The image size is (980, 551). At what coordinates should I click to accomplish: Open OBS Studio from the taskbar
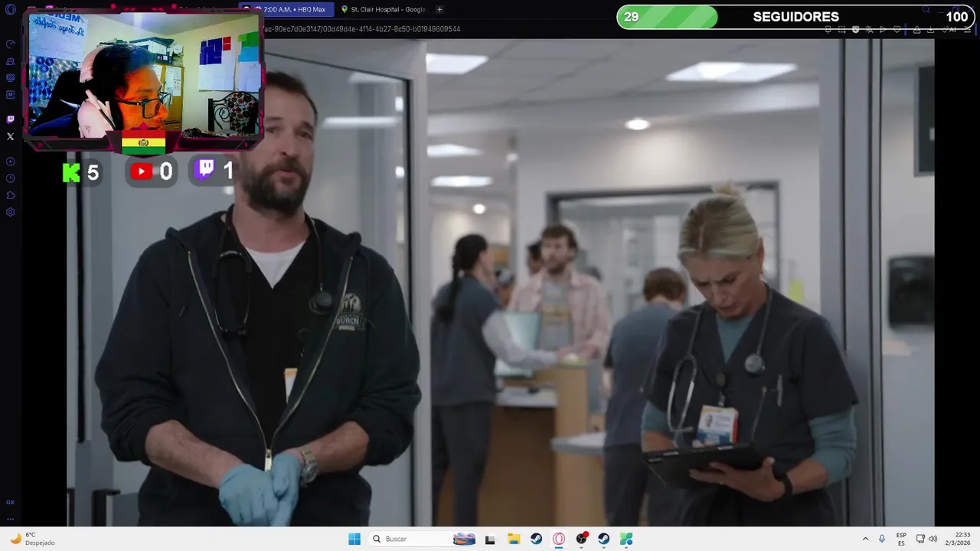tap(582, 539)
